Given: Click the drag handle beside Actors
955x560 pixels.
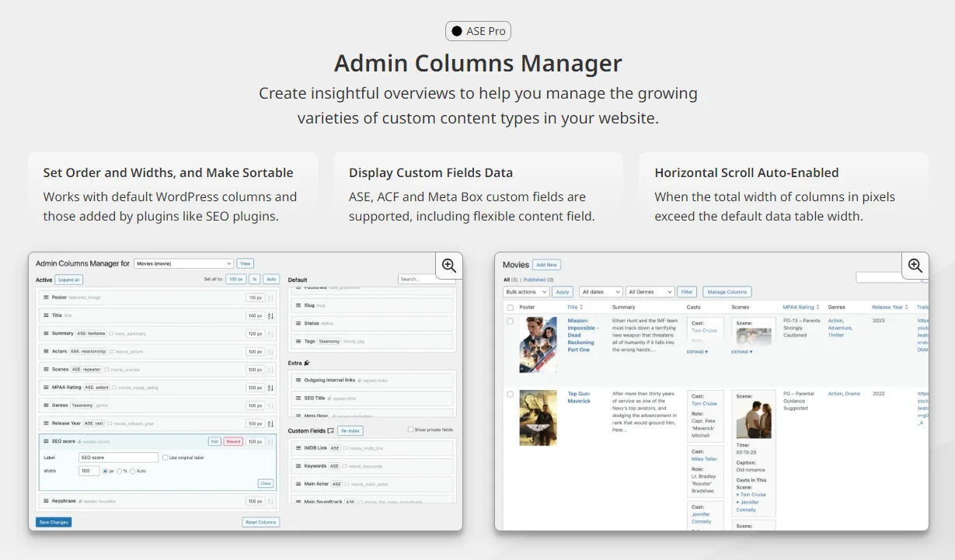Looking at the screenshot, I should click(x=46, y=351).
